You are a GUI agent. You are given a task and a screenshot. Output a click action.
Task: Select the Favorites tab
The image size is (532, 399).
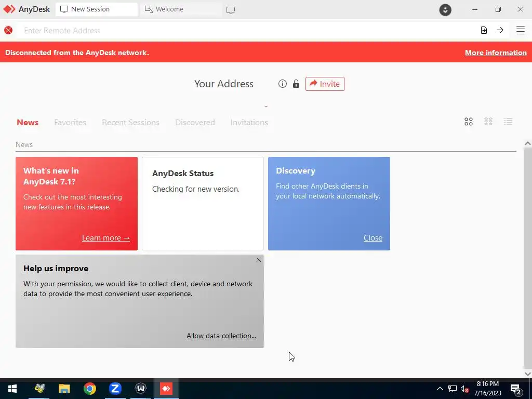(x=70, y=122)
